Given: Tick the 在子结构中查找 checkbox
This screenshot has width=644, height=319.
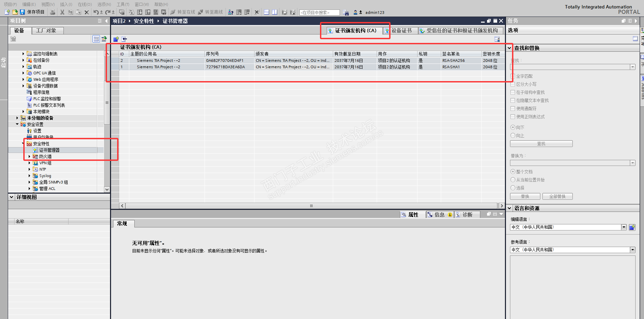Looking at the screenshot, I should tap(513, 92).
